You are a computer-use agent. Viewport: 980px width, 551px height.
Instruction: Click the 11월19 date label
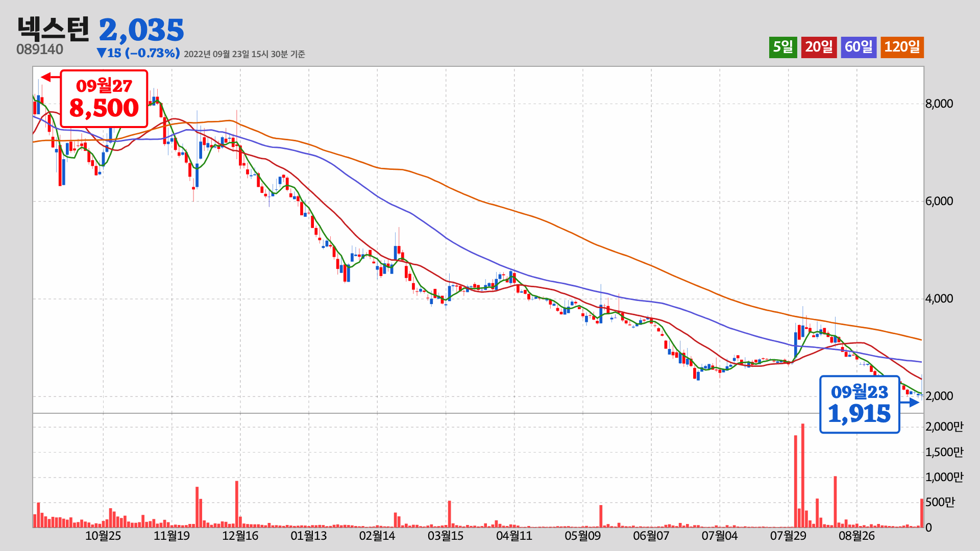point(171,536)
